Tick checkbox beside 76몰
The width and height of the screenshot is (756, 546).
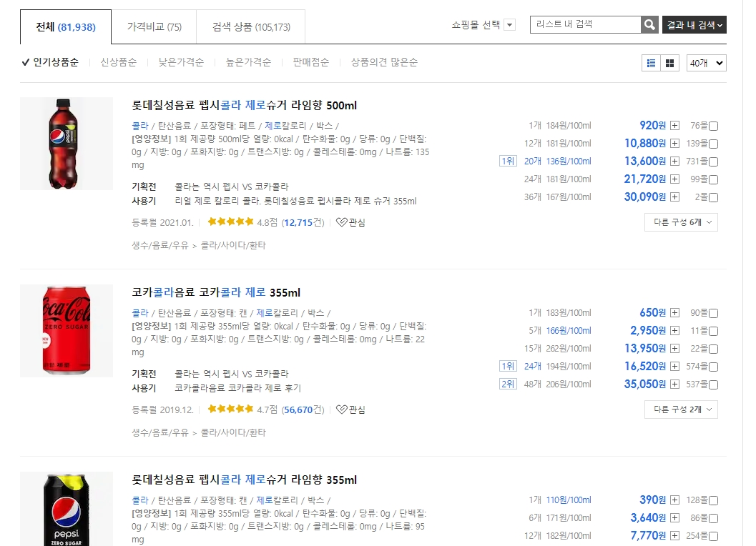tap(714, 126)
